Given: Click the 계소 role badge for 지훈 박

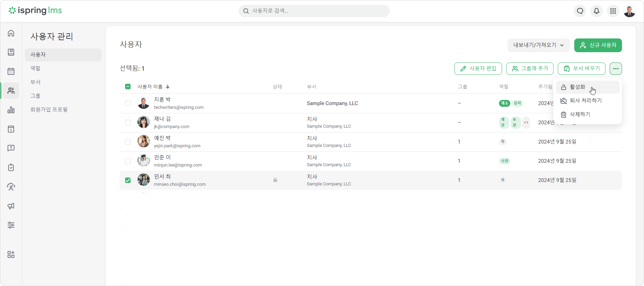Looking at the screenshot, I should click(504, 103).
